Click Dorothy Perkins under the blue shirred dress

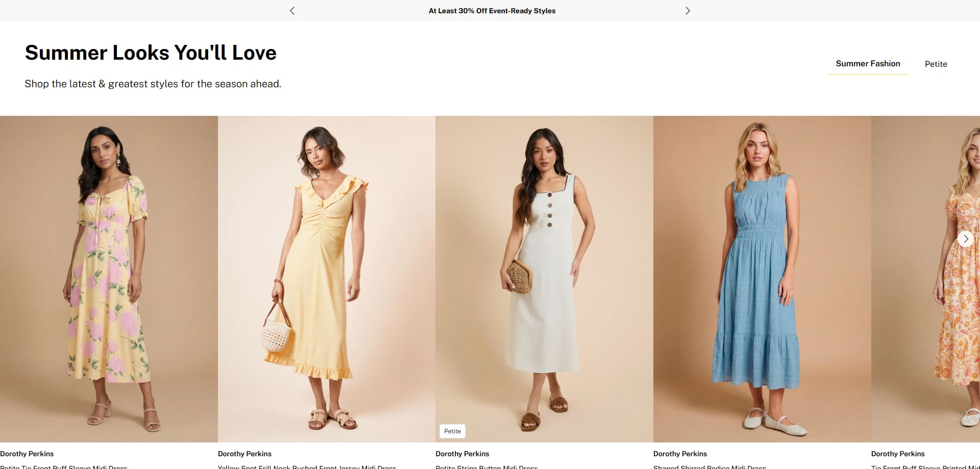(x=680, y=454)
